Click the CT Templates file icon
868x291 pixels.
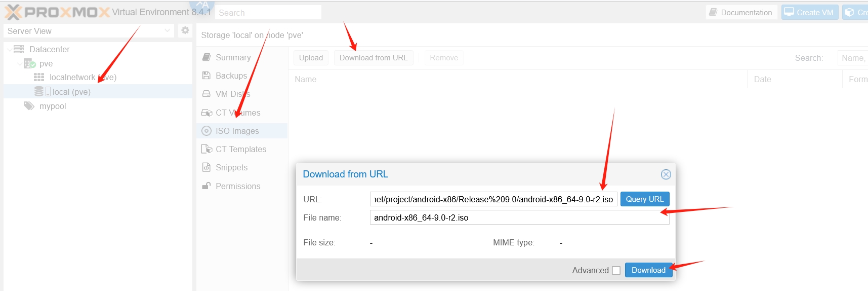(x=206, y=149)
